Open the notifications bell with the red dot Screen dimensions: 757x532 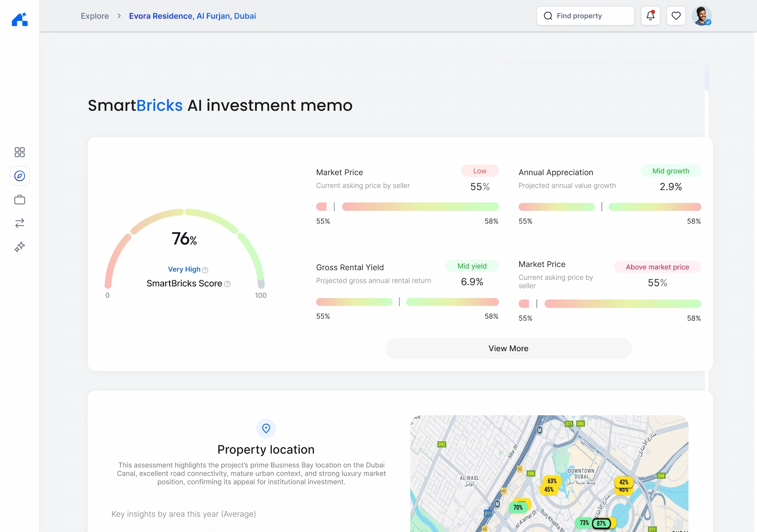[x=650, y=16]
